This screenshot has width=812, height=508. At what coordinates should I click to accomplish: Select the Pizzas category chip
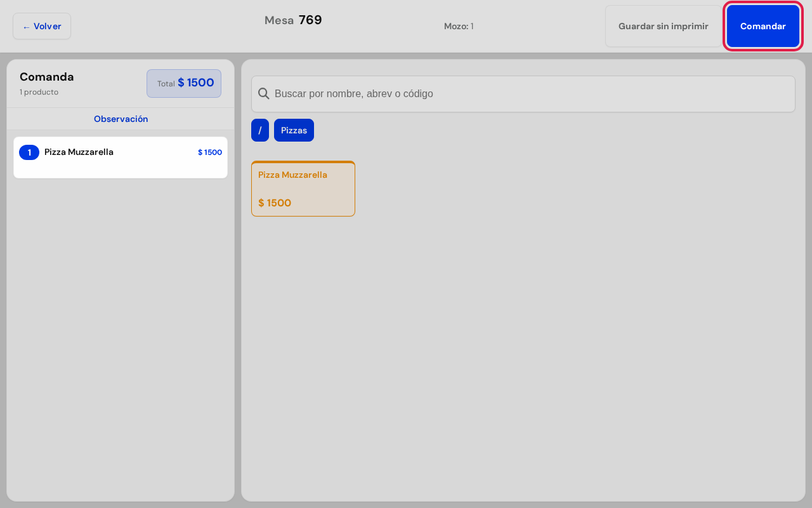[294, 130]
